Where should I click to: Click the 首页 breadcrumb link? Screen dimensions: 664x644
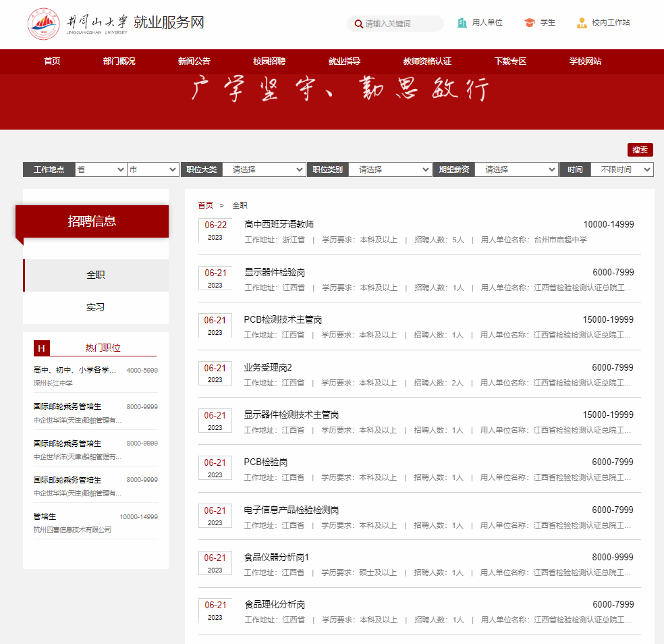tap(205, 205)
